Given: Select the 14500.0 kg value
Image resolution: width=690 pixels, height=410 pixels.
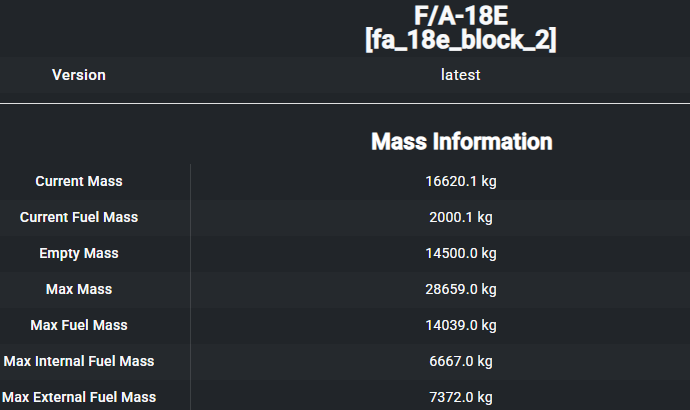Looking at the screenshot, I should coord(461,253).
